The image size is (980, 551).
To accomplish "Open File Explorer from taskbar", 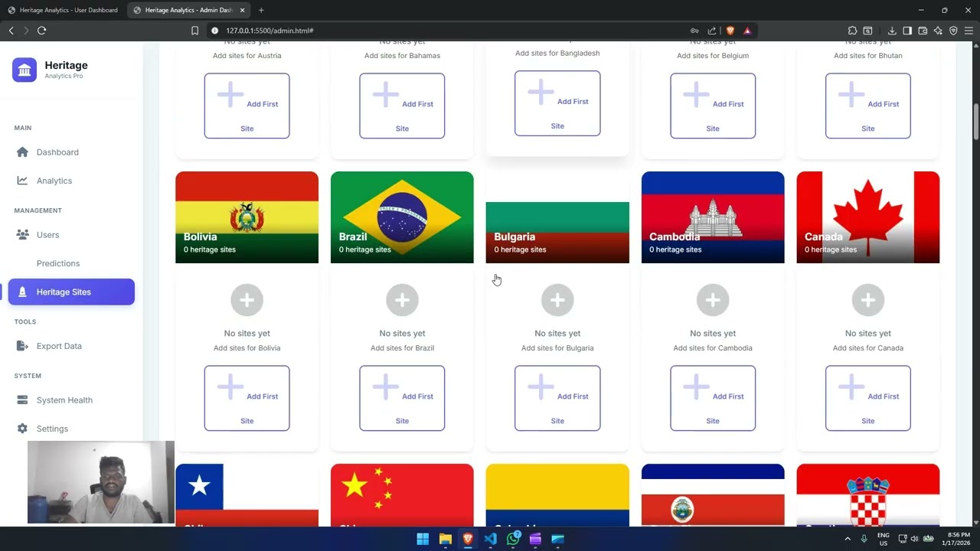I will (445, 539).
